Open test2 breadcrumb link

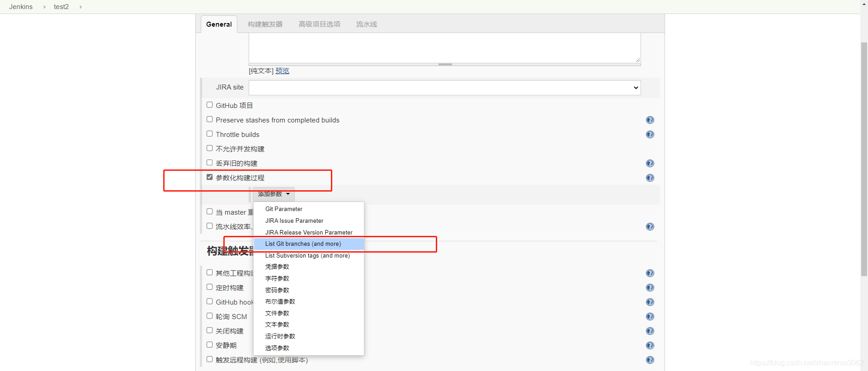61,7
